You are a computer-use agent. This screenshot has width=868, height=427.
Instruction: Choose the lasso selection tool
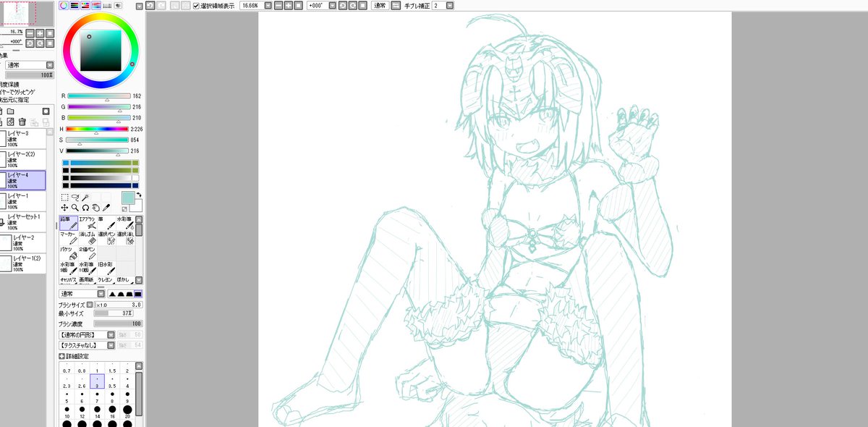(75, 197)
